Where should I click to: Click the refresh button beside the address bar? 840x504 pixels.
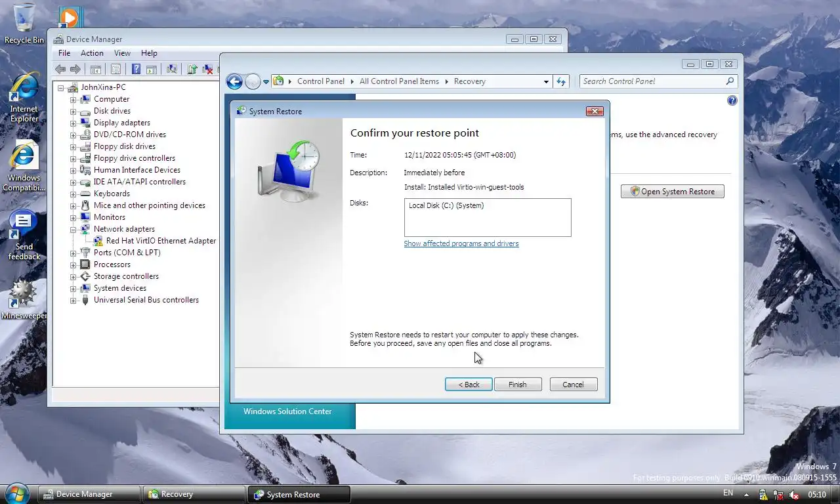pyautogui.click(x=561, y=81)
